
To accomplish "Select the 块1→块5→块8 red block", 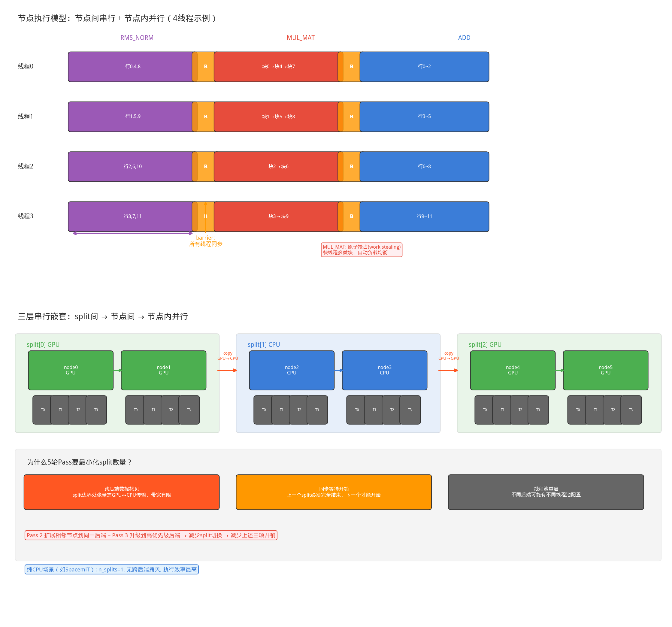I will 278,117.
